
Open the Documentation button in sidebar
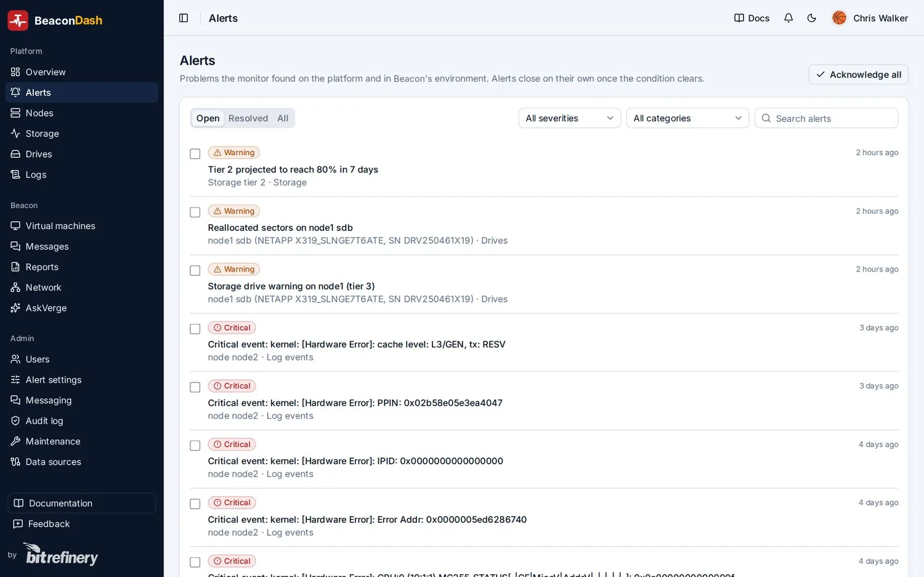click(81, 503)
